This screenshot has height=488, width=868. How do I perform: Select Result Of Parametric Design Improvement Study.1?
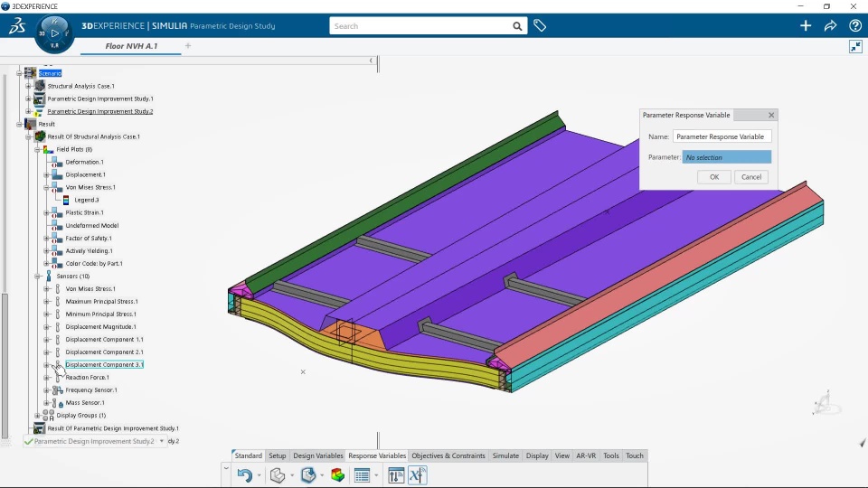[113, 428]
